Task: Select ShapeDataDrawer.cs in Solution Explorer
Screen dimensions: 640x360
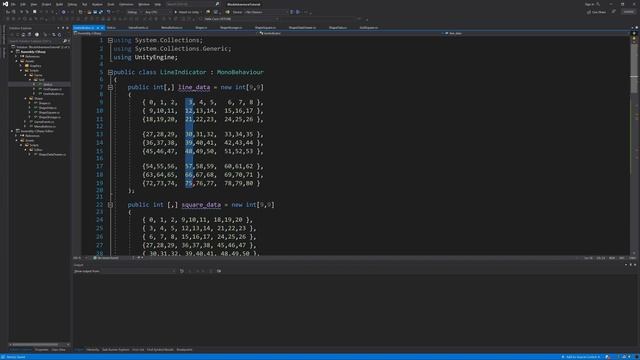Action: (51, 154)
